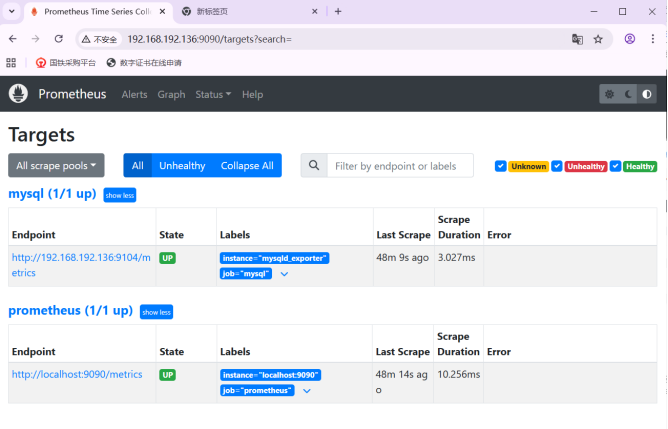Open the All scrape pools dropdown
The width and height of the screenshot is (668, 429).
56,165
